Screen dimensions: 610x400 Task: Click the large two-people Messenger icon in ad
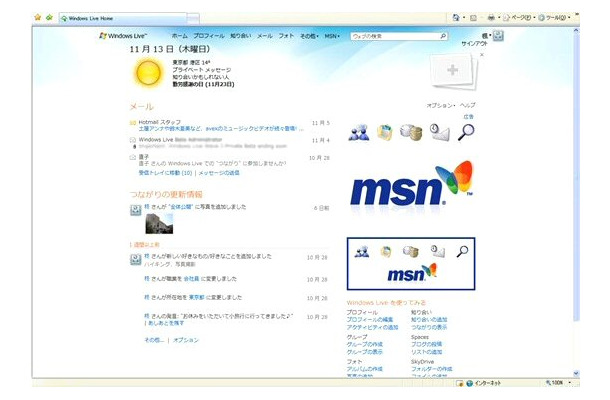coord(359,132)
